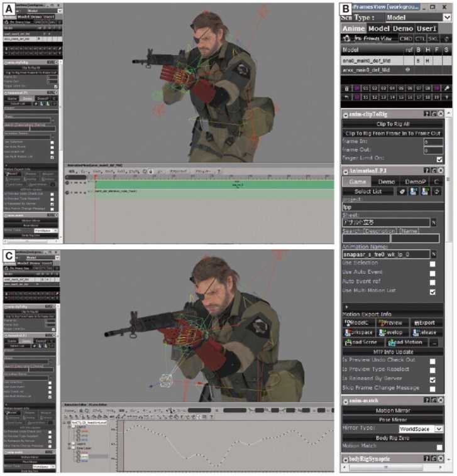
Task: Click the N button beside Animation Name field
Action: (x=434, y=254)
